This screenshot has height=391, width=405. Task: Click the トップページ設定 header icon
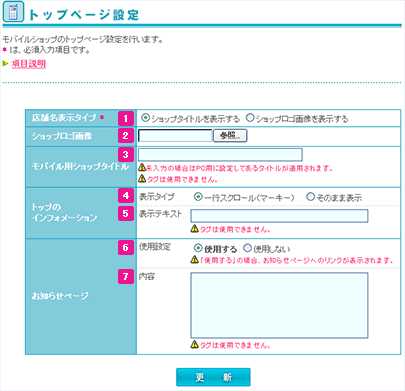13,12
